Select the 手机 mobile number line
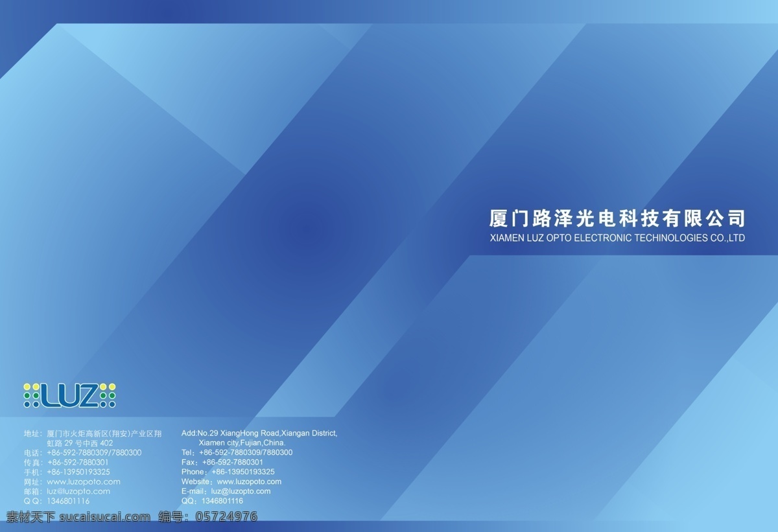Screen dimensions: 778x532 click(x=67, y=472)
